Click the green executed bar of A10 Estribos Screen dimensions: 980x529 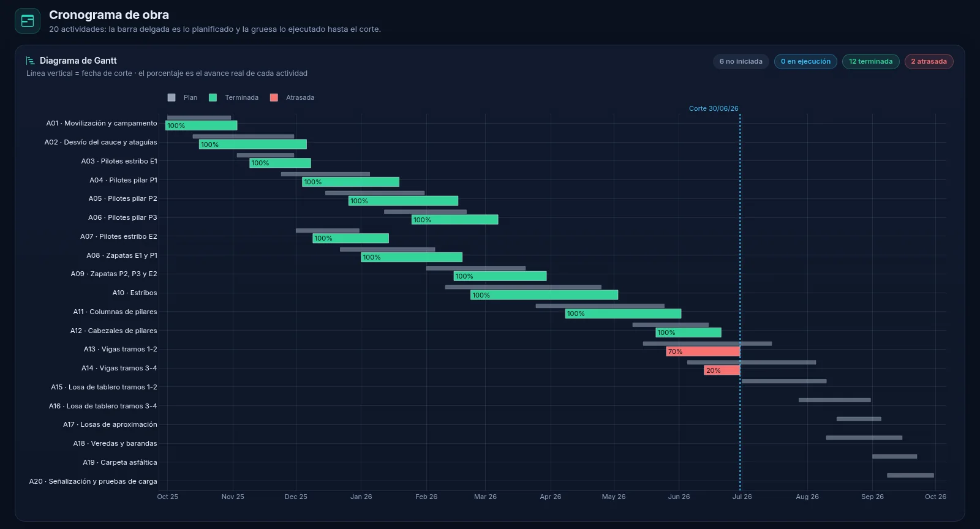pyautogui.click(x=544, y=295)
